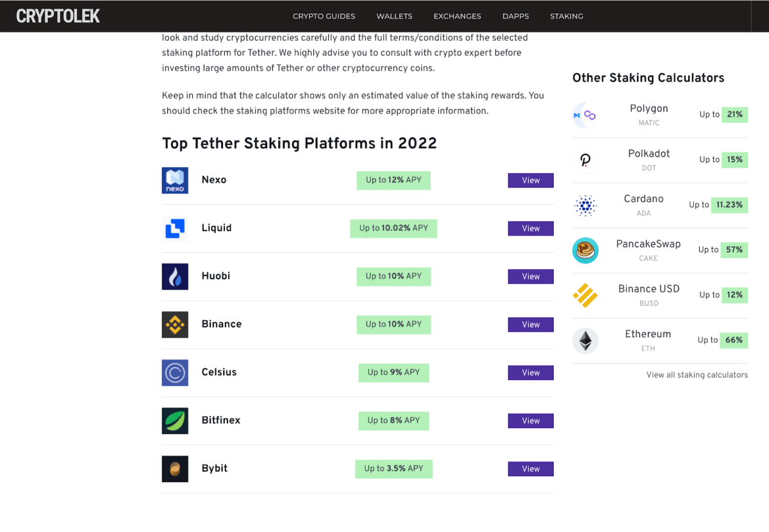Click the Nexo platform logo

tap(175, 180)
